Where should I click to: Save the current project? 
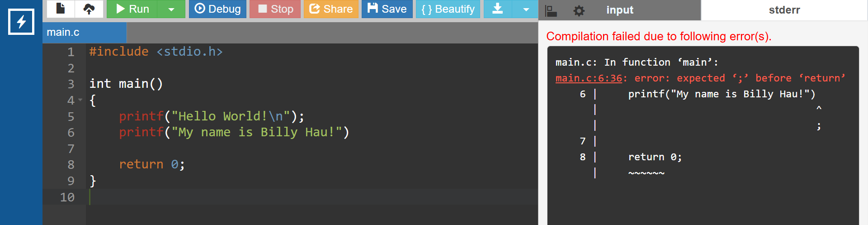tap(387, 9)
